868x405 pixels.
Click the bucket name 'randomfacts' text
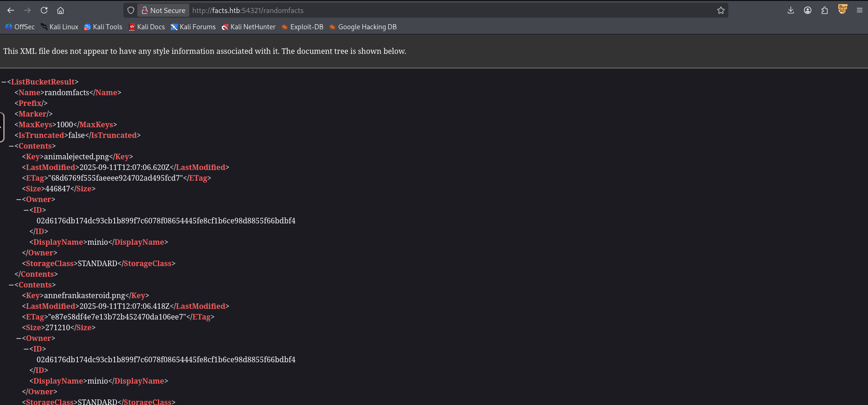tap(67, 92)
